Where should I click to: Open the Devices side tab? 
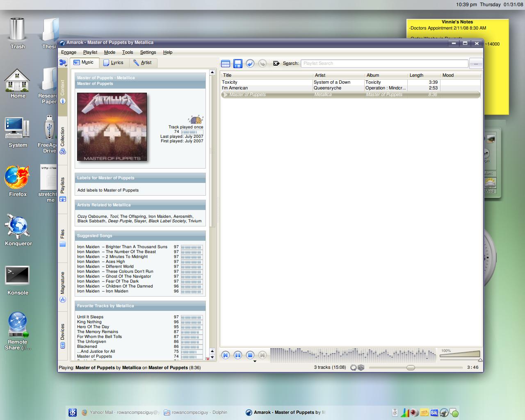pos(63,336)
